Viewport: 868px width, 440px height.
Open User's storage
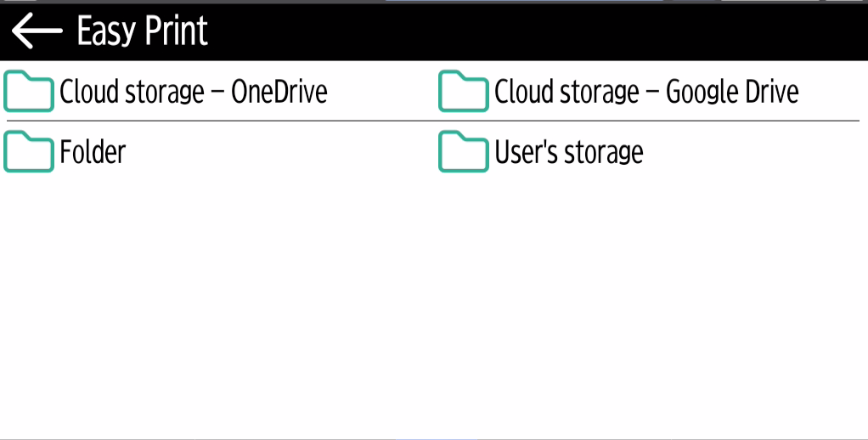click(568, 153)
